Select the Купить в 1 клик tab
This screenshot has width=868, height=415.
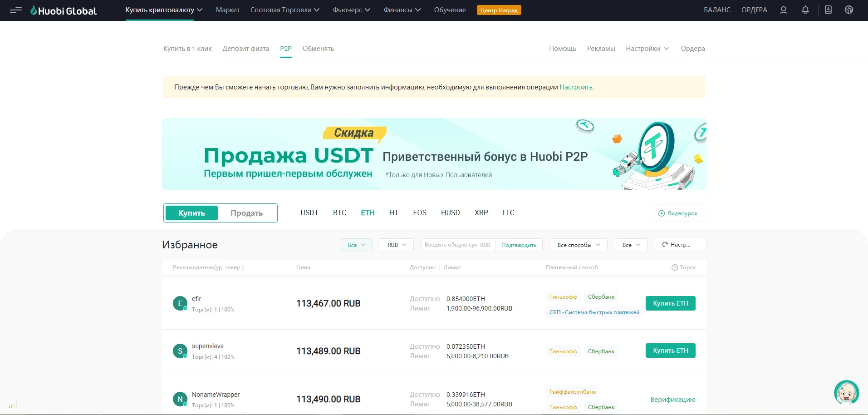pos(187,49)
